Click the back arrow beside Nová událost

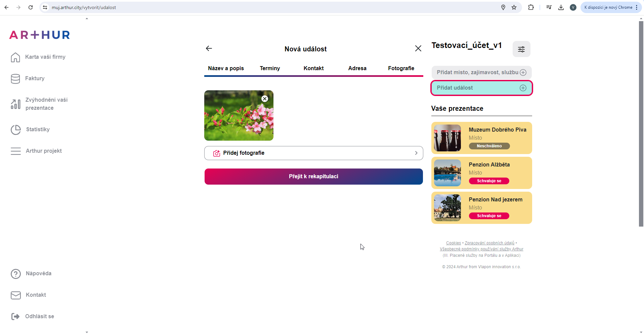[x=209, y=49]
